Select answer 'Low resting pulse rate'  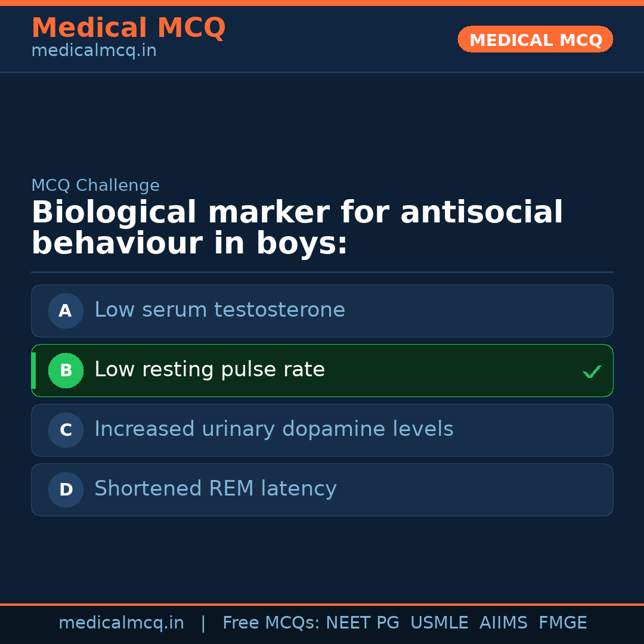click(209, 370)
